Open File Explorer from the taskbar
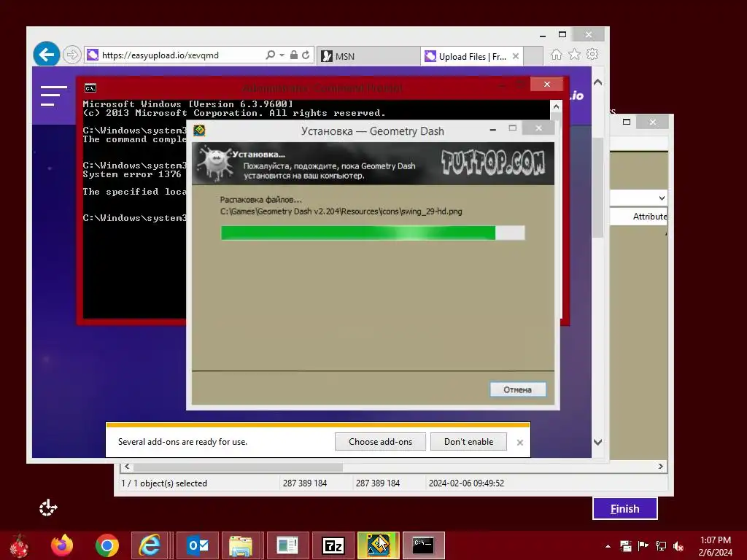This screenshot has width=747, height=560. point(241,545)
